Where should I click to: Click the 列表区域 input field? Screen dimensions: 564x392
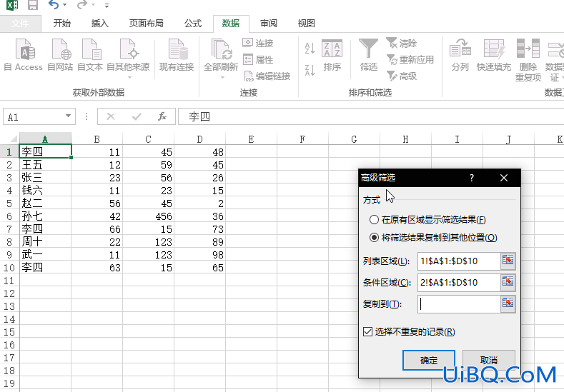pyautogui.click(x=459, y=261)
